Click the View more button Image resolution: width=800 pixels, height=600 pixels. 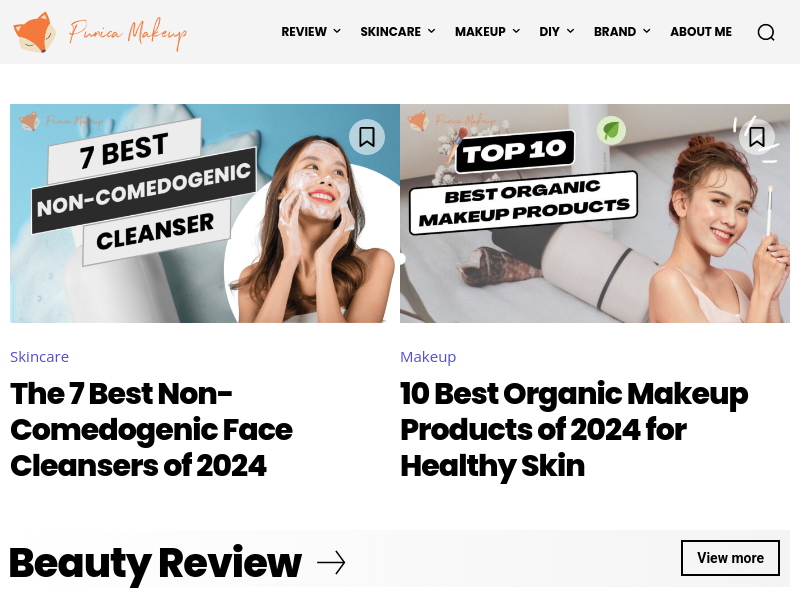[x=730, y=558]
